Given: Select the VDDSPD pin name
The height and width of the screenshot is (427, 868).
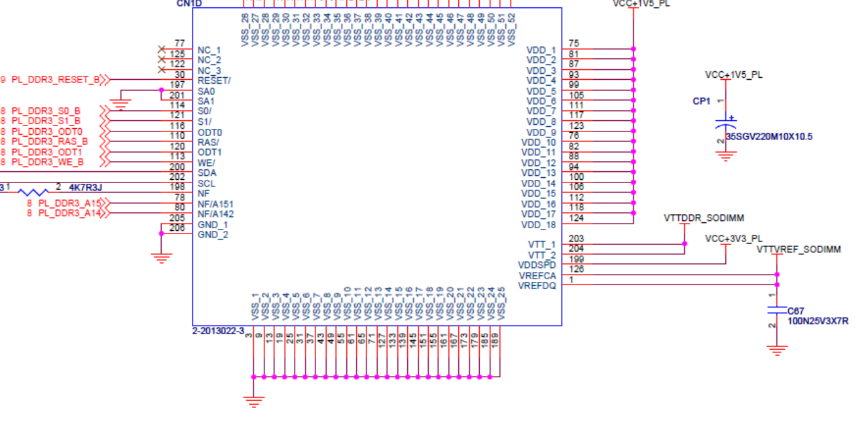Looking at the screenshot, I should 537,265.
